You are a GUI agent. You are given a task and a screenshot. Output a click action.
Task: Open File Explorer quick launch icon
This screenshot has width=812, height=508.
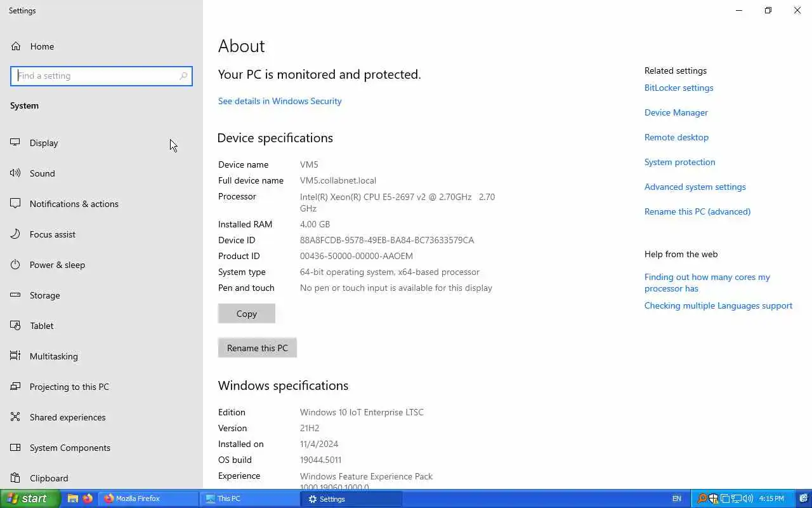[x=73, y=498]
